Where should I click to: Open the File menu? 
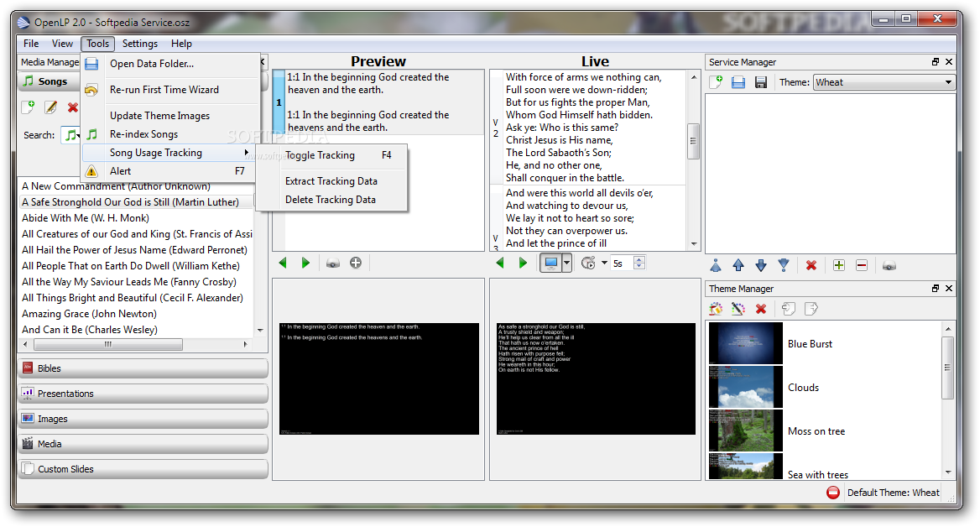(31, 43)
